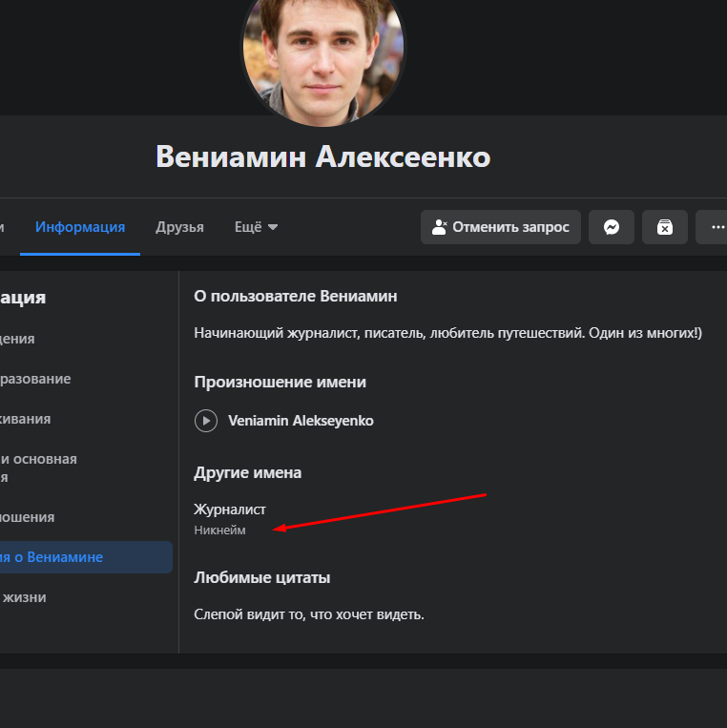The height and width of the screenshot is (728, 727).
Task: Select the sidebar item ending 'живания'
Action: pos(26,419)
